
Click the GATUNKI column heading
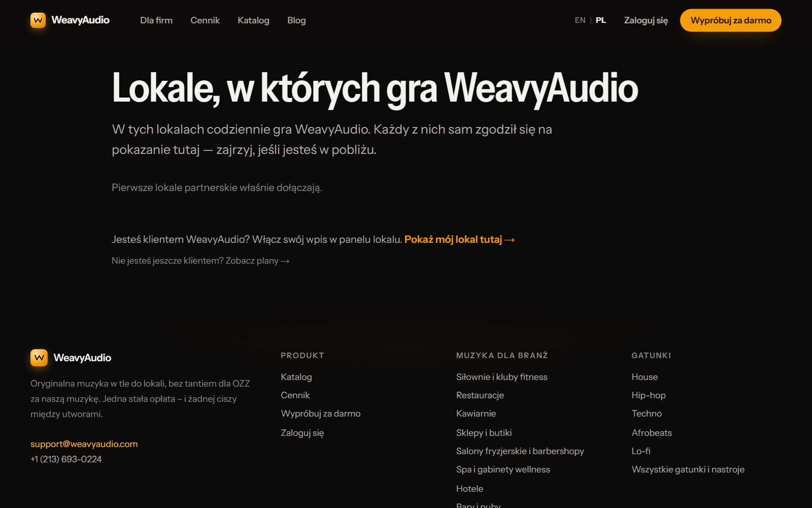click(651, 356)
